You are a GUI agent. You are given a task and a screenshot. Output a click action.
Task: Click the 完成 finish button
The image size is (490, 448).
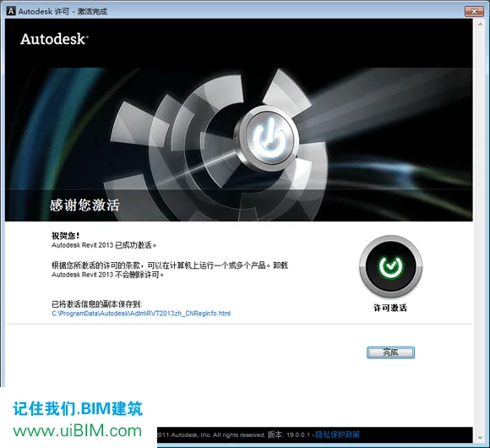click(390, 352)
